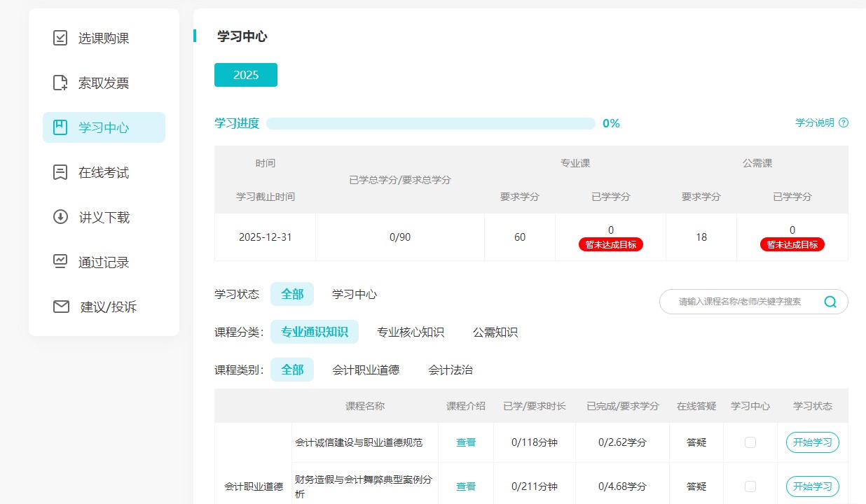Image resolution: width=866 pixels, height=504 pixels.
Task: Click the search magnifier icon
Action: (x=830, y=302)
